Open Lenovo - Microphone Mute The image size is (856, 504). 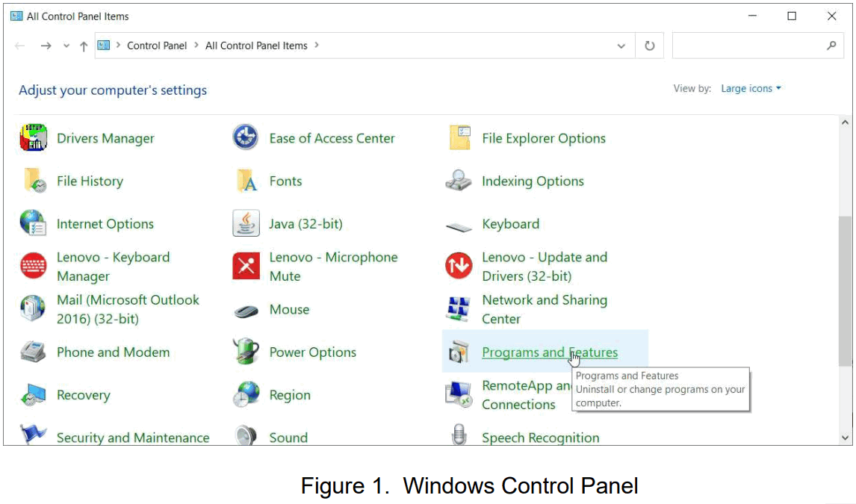pyautogui.click(x=333, y=266)
